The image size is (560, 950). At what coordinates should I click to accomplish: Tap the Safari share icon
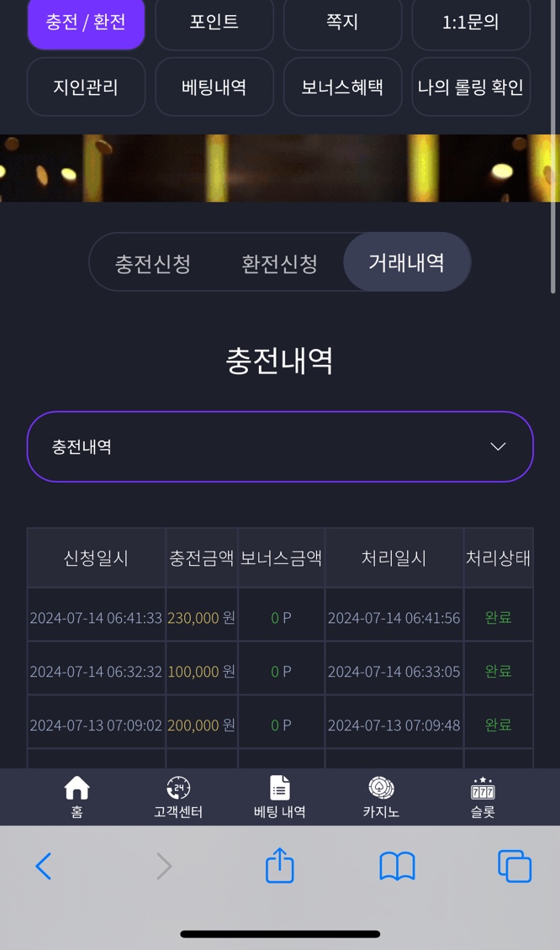280,866
